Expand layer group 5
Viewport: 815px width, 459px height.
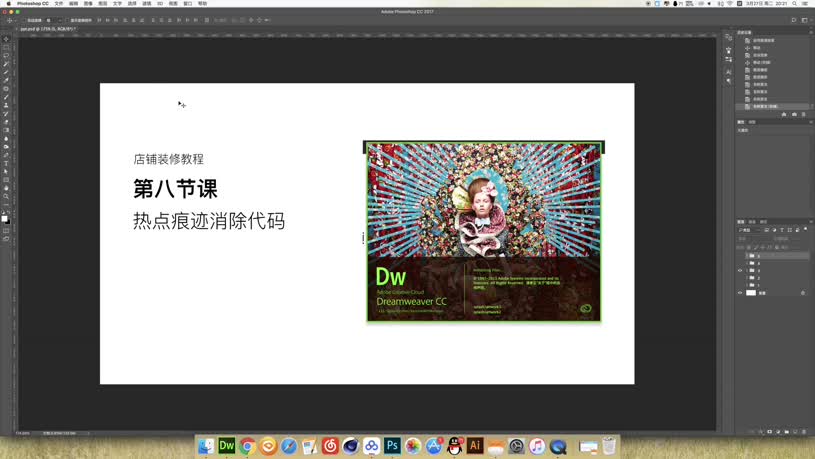pos(747,256)
